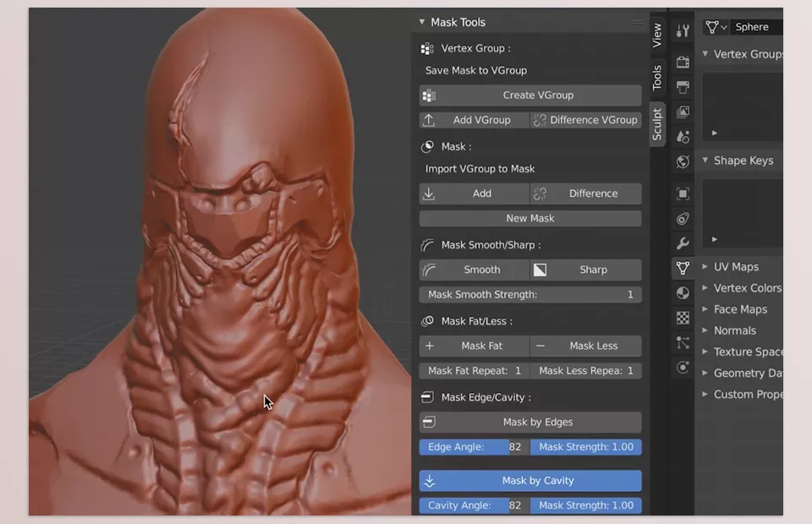Open the Output properties tab
The image size is (812, 524).
click(x=683, y=87)
